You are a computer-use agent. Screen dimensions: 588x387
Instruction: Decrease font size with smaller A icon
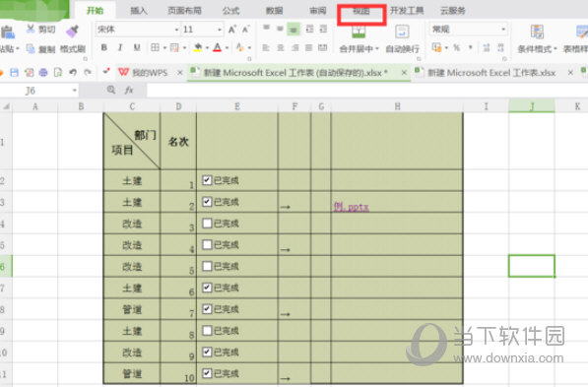click(x=245, y=30)
